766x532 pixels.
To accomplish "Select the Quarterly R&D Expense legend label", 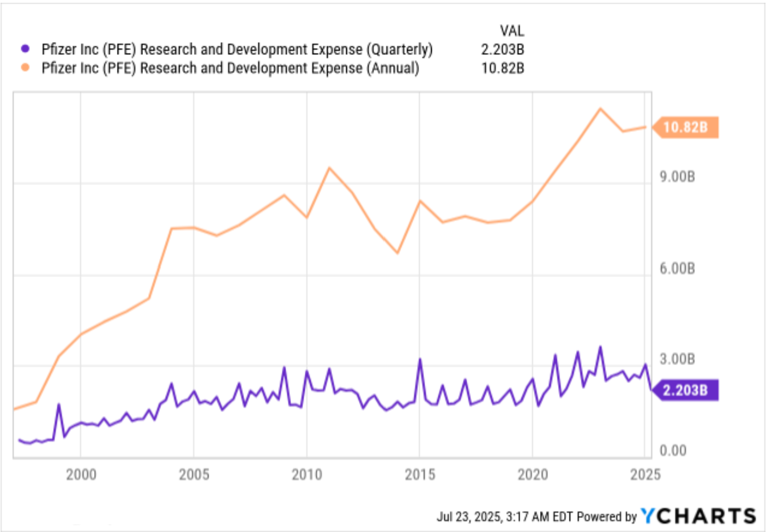I will click(237, 49).
